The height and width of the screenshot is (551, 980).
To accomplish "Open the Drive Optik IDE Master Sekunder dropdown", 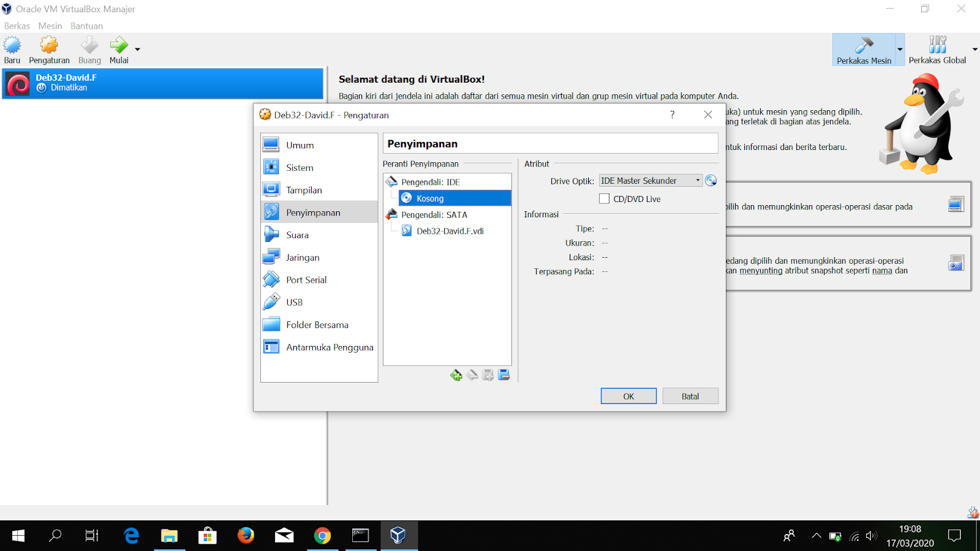I will pyautogui.click(x=650, y=181).
